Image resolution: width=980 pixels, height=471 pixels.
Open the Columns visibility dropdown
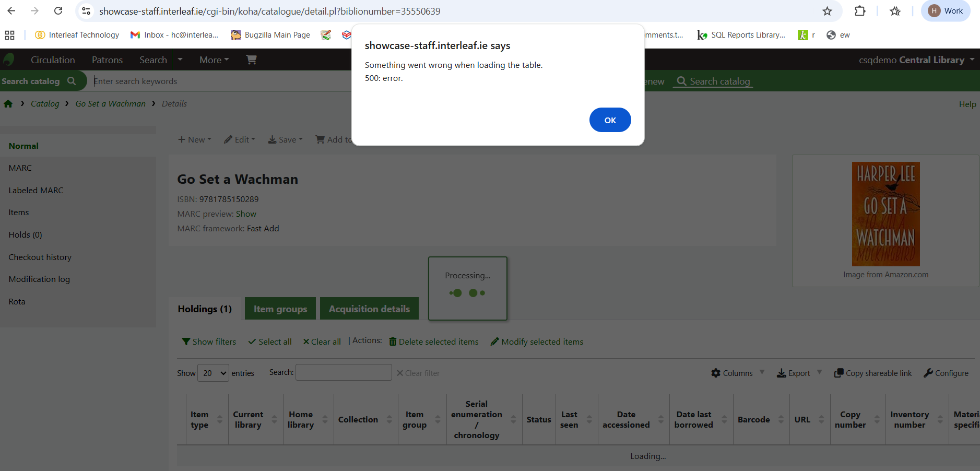point(738,373)
